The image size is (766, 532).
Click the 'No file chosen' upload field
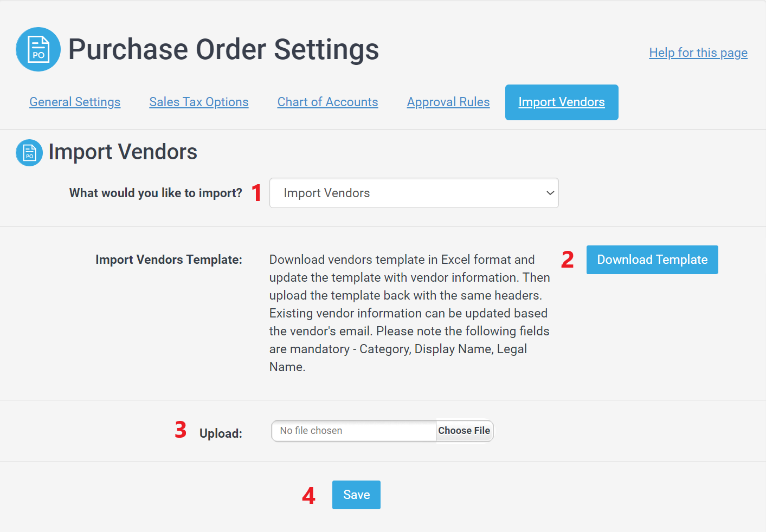[354, 431]
